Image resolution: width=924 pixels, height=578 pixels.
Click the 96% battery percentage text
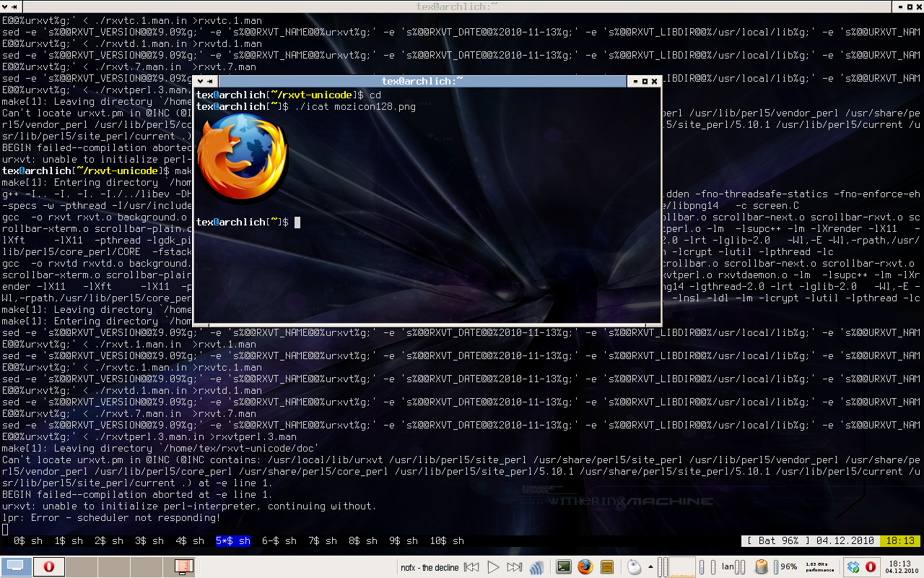tap(789, 567)
